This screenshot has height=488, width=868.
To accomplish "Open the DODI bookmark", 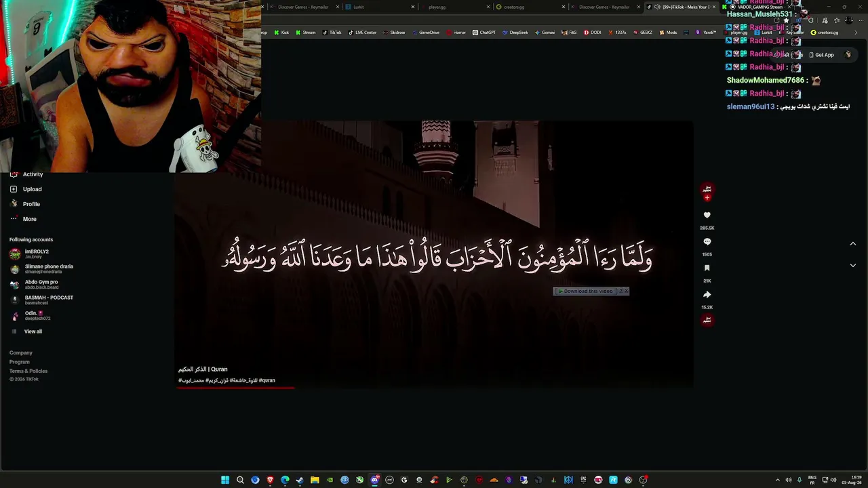I will (x=592, y=33).
